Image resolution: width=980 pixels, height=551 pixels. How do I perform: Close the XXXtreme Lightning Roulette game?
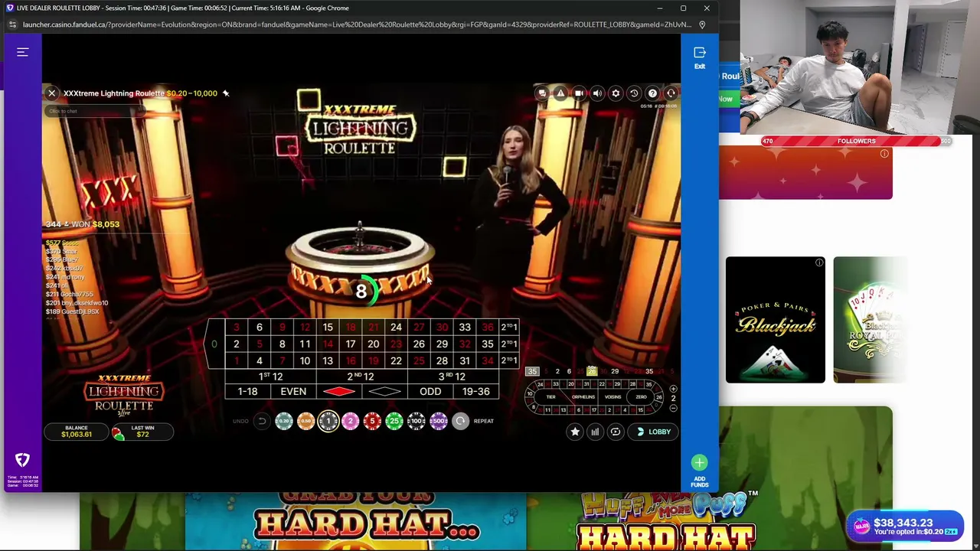pyautogui.click(x=52, y=93)
